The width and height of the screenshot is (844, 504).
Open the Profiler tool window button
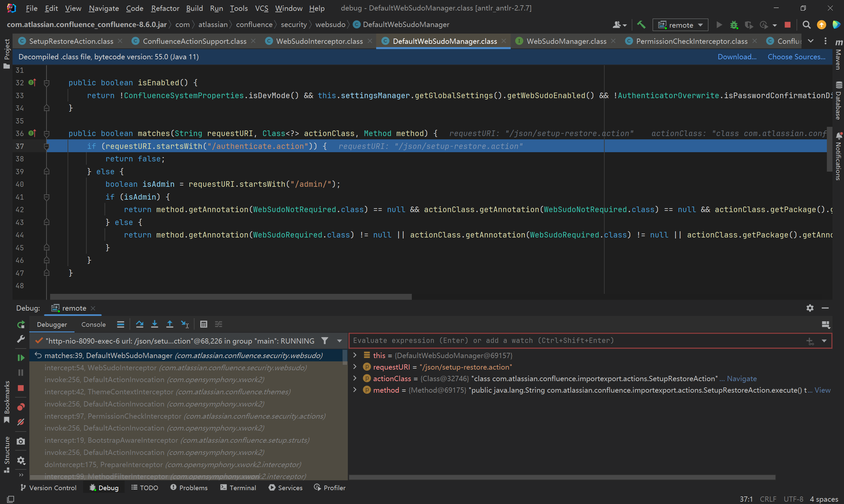point(329,487)
